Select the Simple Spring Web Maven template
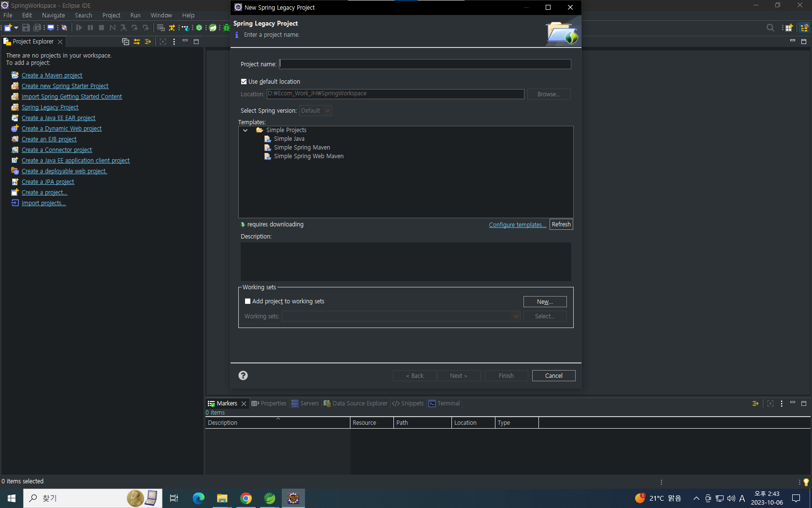 (308, 156)
